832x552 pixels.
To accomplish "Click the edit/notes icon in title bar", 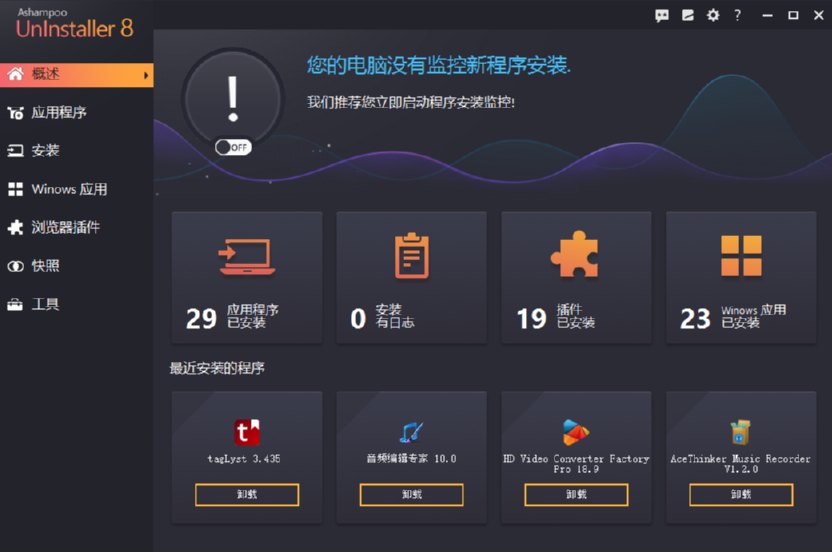I will coord(688,15).
